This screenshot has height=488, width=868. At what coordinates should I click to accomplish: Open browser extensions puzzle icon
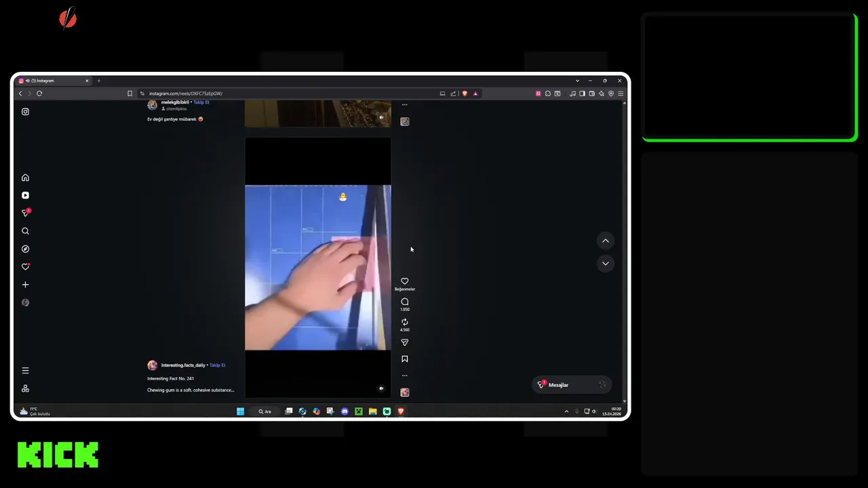click(x=548, y=94)
